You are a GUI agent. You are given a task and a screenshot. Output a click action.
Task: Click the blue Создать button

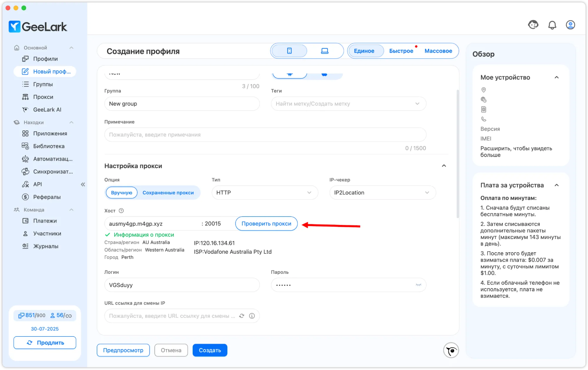pos(210,350)
